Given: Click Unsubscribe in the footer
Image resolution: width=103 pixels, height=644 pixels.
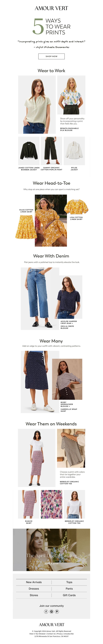Looking at the screenshot, I should coord(69,634).
